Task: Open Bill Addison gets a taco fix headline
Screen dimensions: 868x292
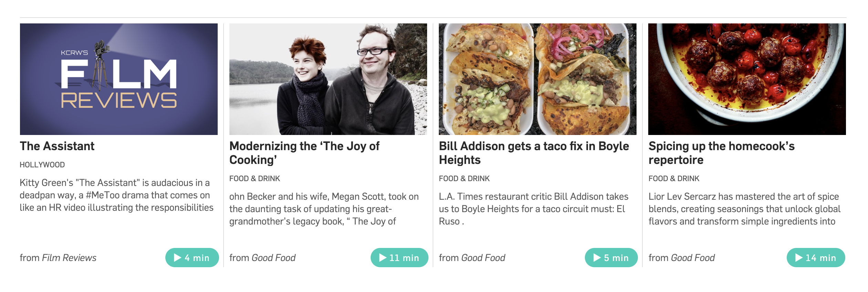Action: click(x=534, y=153)
